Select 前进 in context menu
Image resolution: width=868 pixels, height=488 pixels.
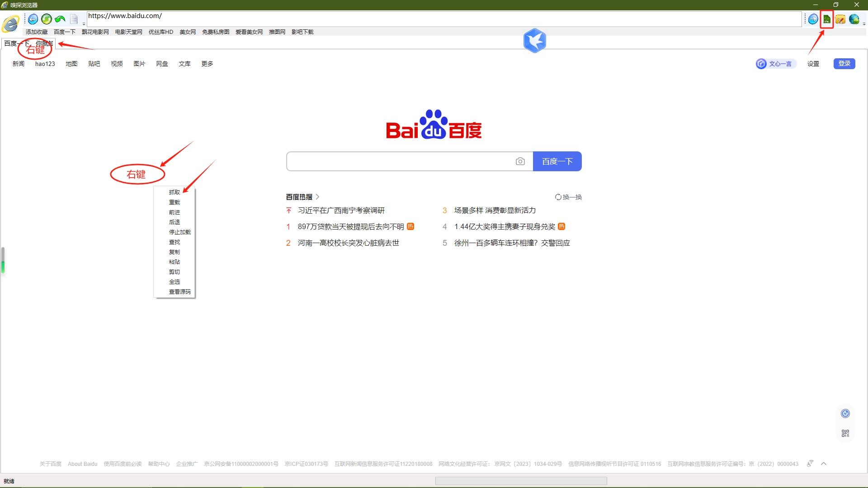pyautogui.click(x=175, y=212)
